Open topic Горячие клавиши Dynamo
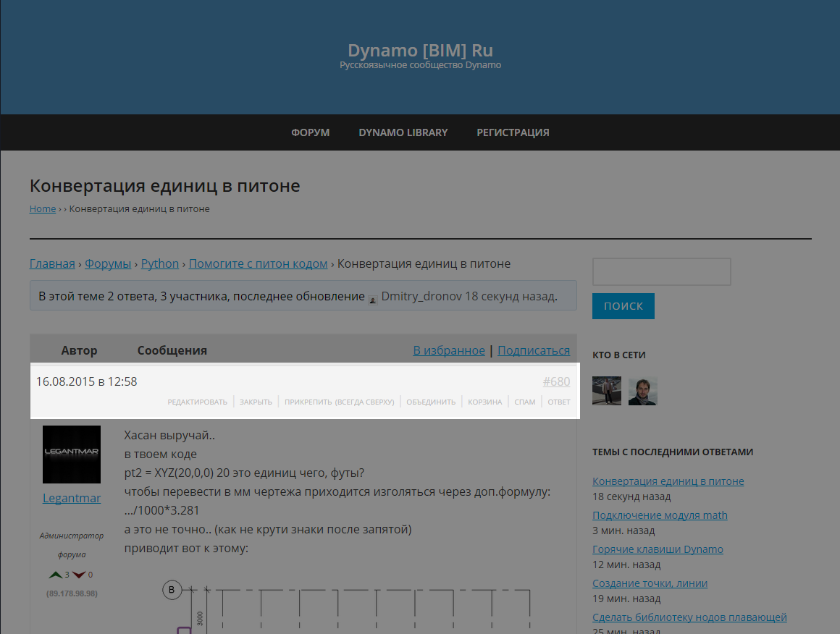 tap(658, 549)
